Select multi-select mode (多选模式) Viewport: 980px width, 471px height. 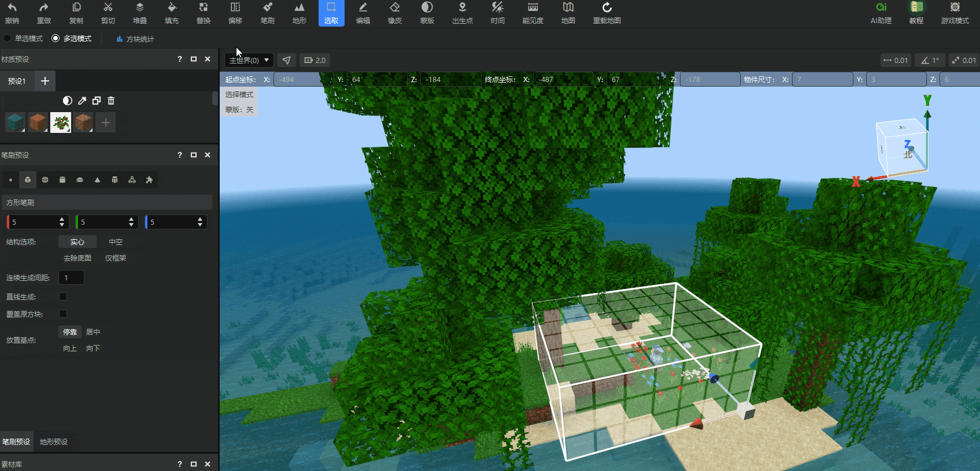tap(72, 39)
